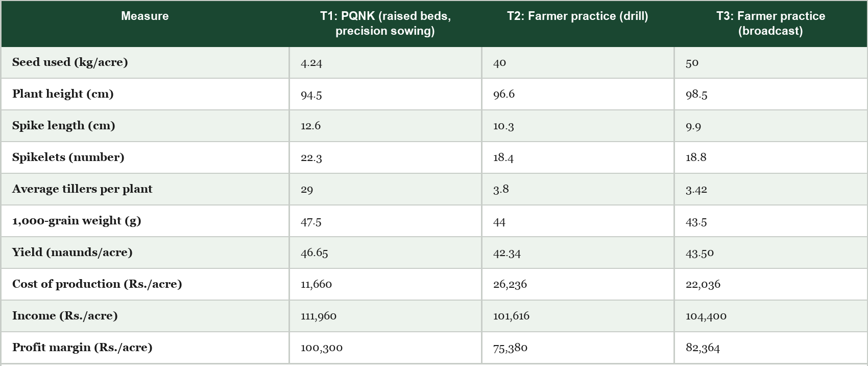
Task: Select the Average tillers per plant label
Action: click(82, 189)
